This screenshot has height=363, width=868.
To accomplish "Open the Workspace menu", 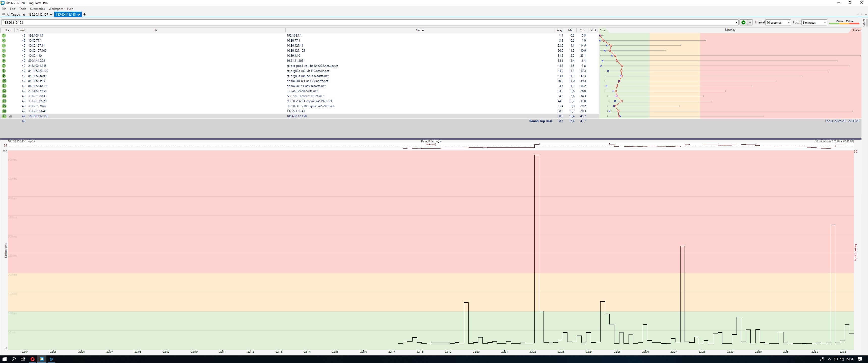I will click(x=56, y=9).
